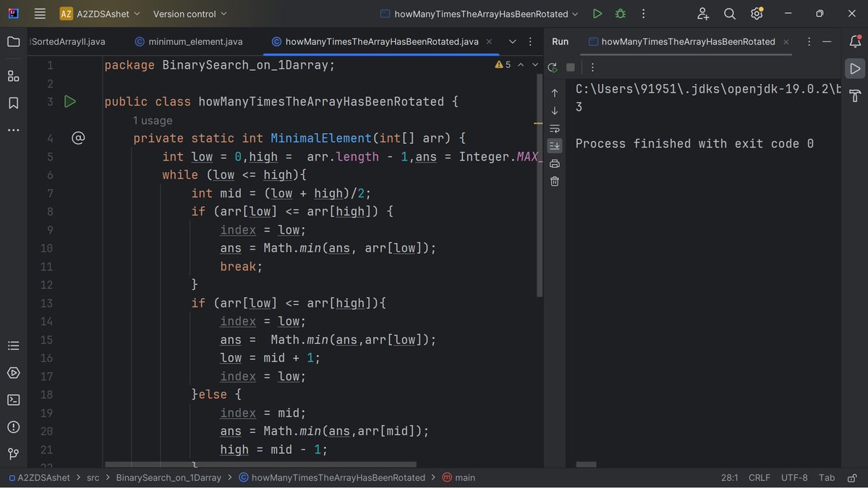The height and width of the screenshot is (488, 868).
Task: Open the Git tool window
Action: [13, 453]
